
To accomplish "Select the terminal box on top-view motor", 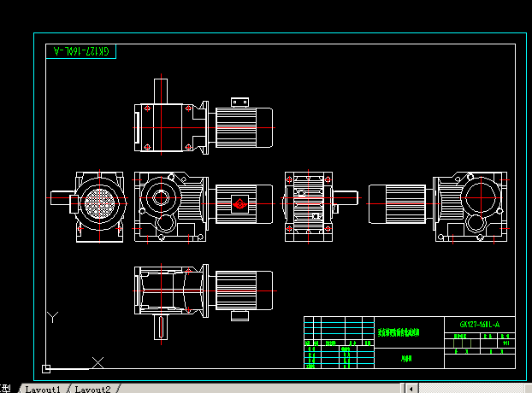I will 239,102.
